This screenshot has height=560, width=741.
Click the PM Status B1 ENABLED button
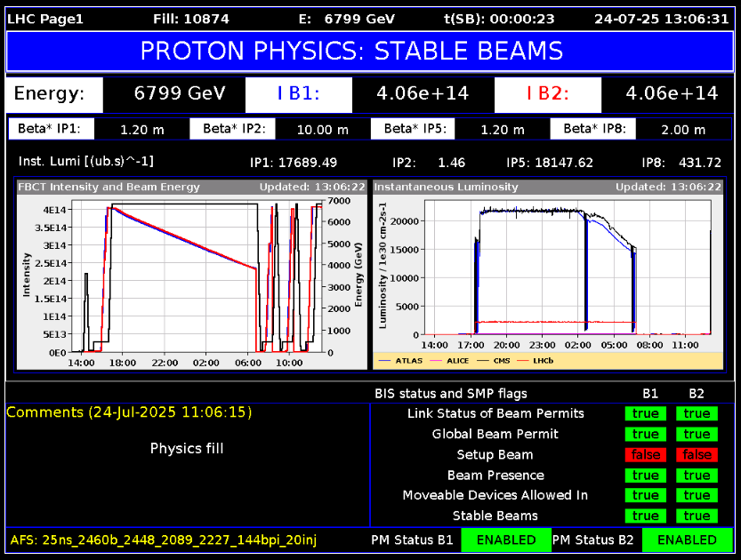coord(505,540)
